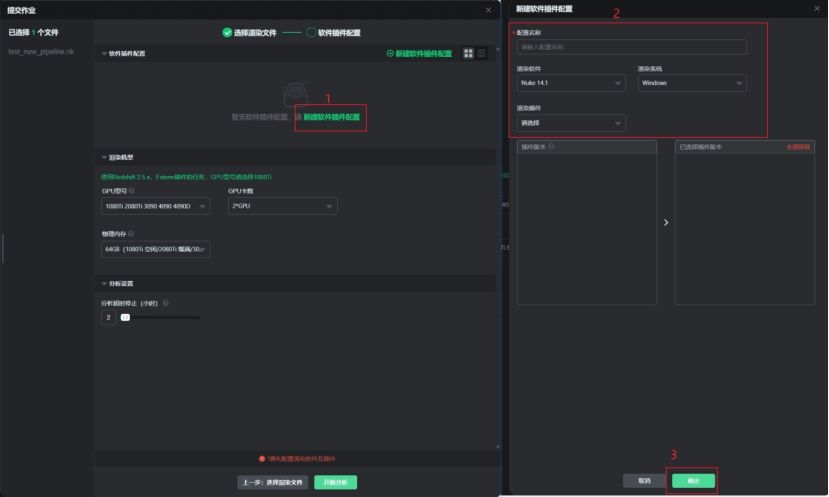This screenshot has width=829, height=497.
Task: Click the transfer arrow between plugin lists
Action: 666,223
